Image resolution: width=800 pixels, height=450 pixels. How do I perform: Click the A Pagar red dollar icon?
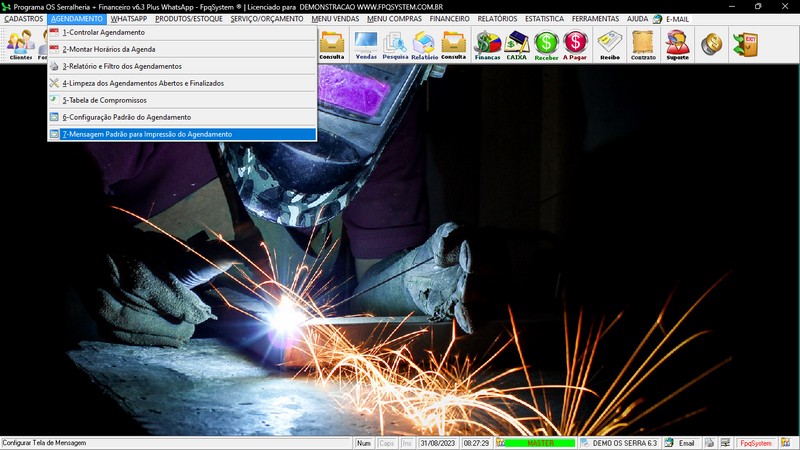575,44
